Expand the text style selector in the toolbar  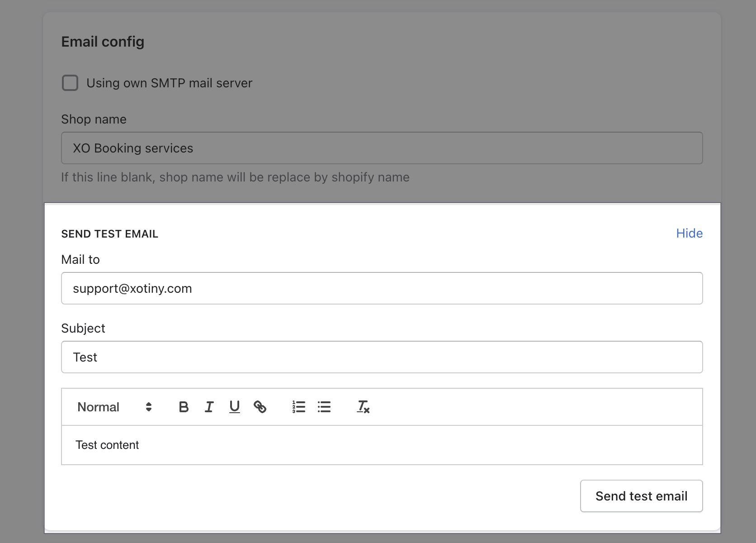[113, 407]
